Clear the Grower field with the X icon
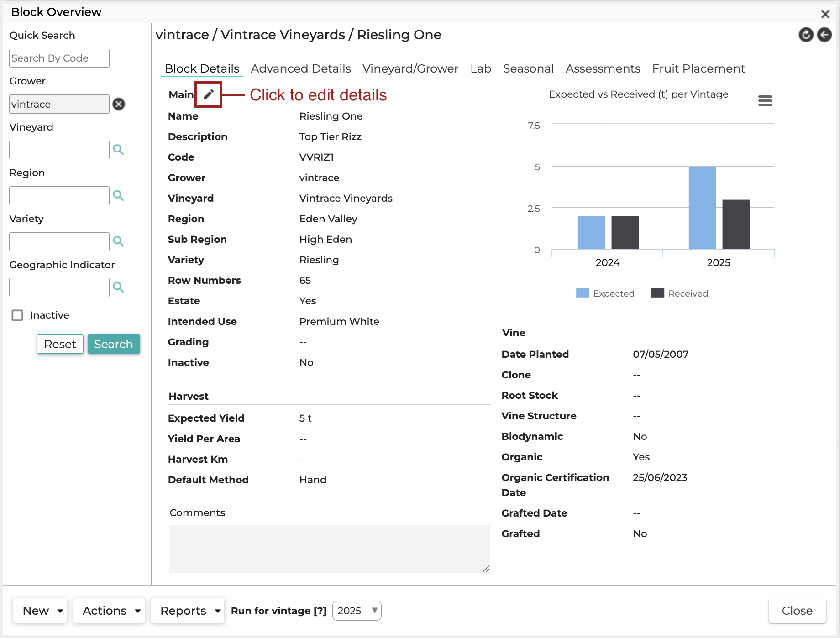The image size is (840, 638). pos(119,104)
